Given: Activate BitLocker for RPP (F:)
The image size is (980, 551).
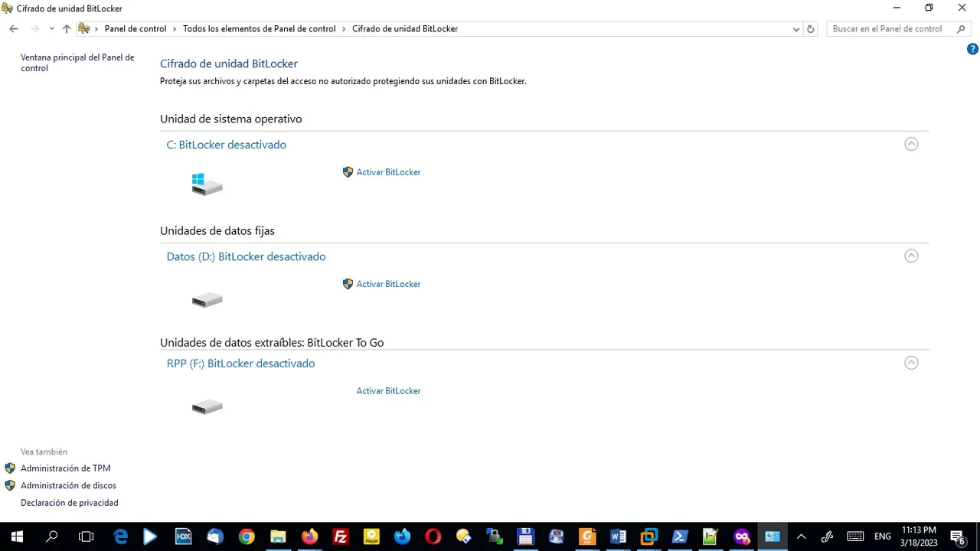Looking at the screenshot, I should click(388, 391).
